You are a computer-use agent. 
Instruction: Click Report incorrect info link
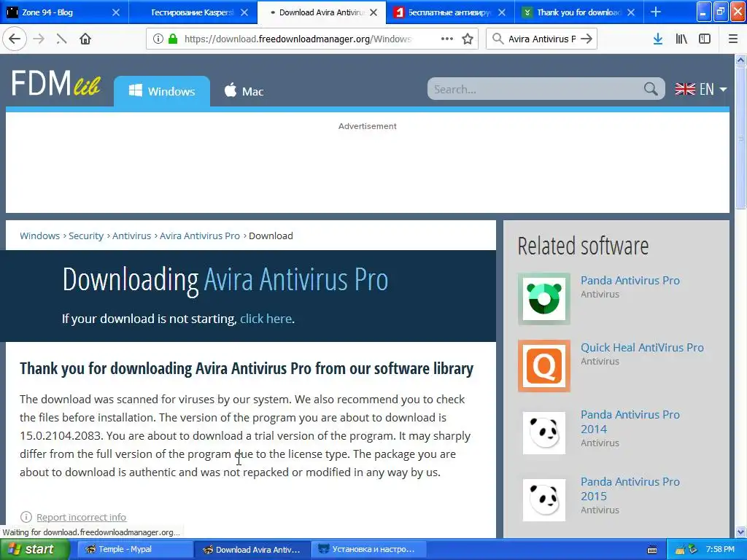(x=82, y=517)
